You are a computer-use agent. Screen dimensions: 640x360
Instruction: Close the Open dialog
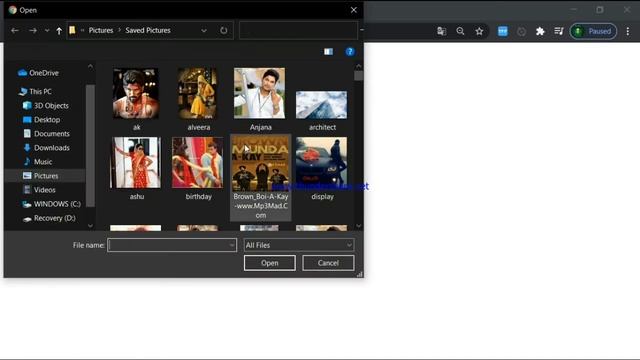(x=353, y=10)
